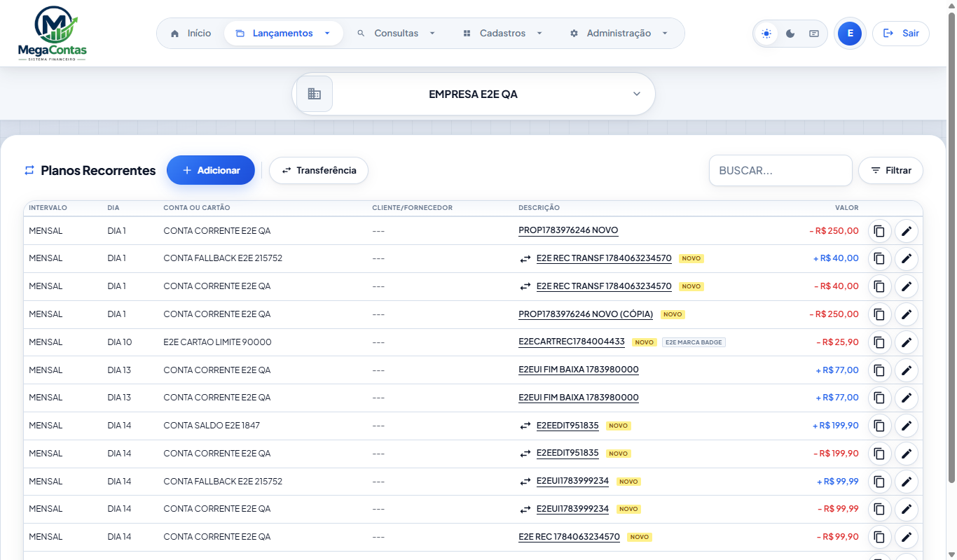The height and width of the screenshot is (560, 957).
Task: Go to the Início menu item
Action: [191, 33]
